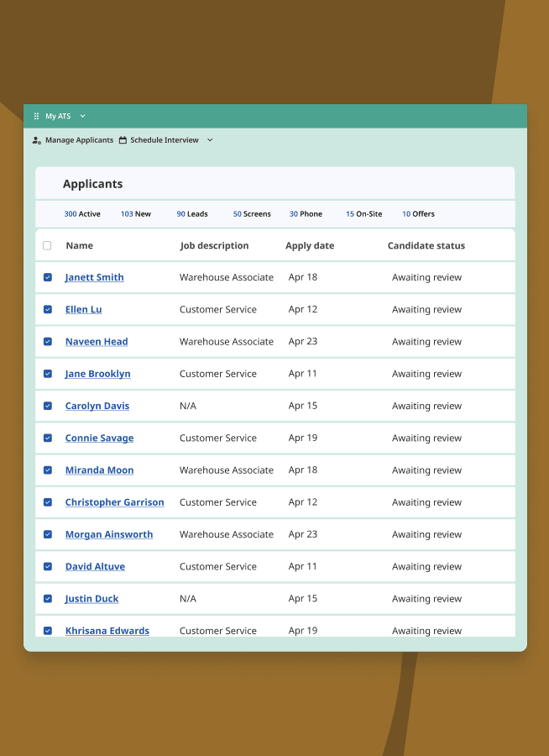549x756 pixels.
Task: Click the Candidate status column header
Action: [426, 246]
